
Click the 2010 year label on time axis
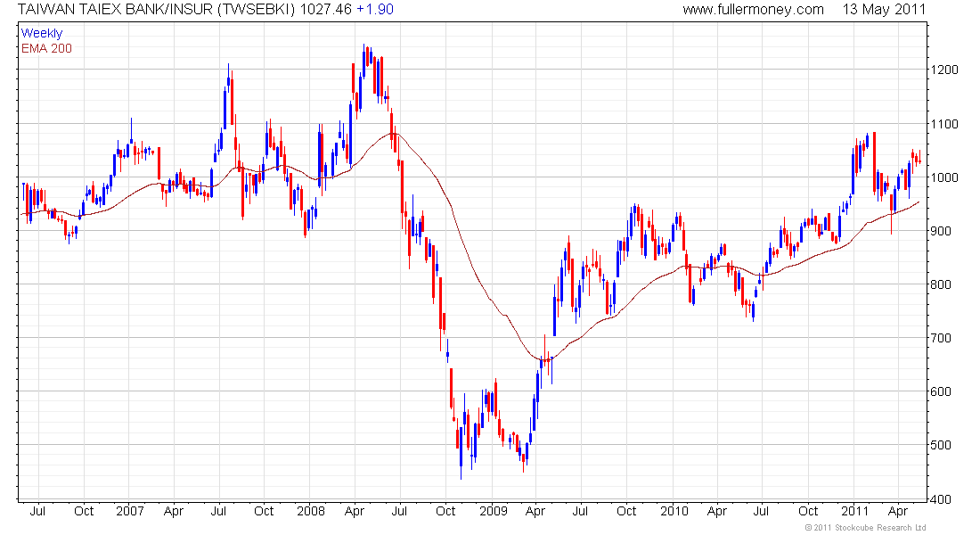(x=674, y=511)
